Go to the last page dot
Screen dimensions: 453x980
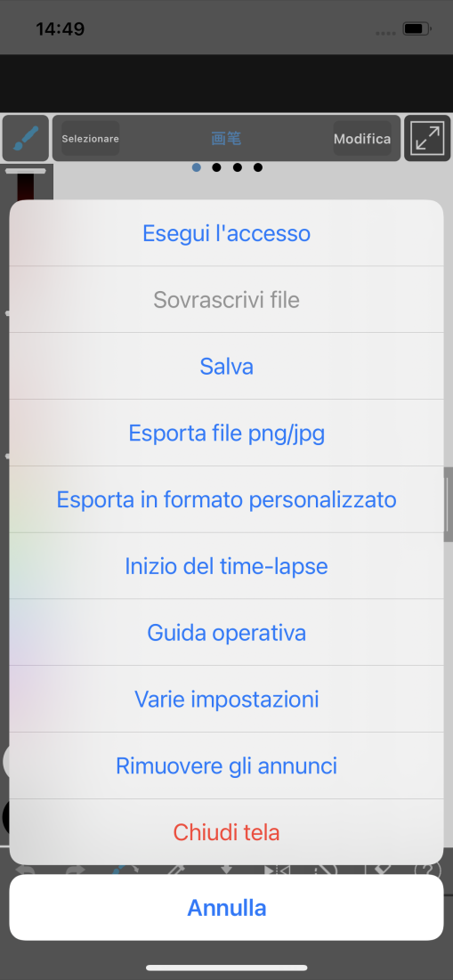[258, 167]
